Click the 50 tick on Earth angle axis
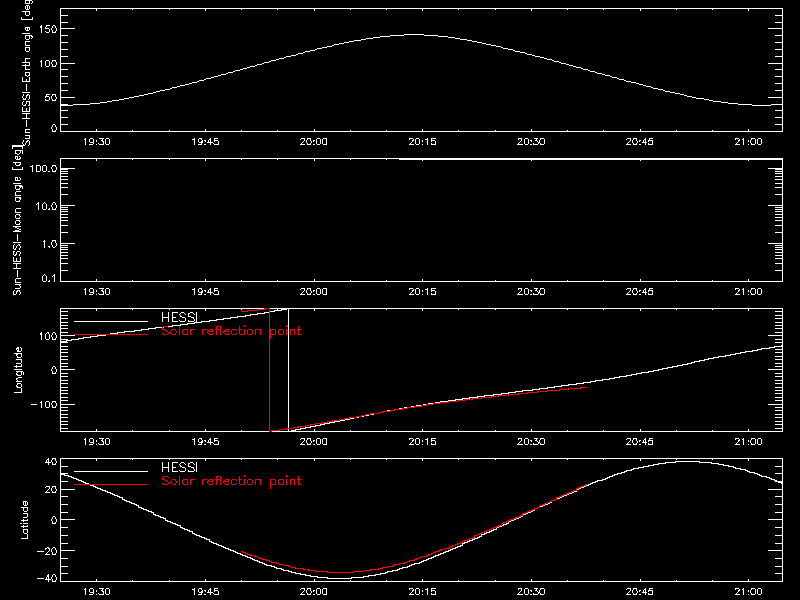Viewport: 800px width, 600px height. tap(51, 97)
